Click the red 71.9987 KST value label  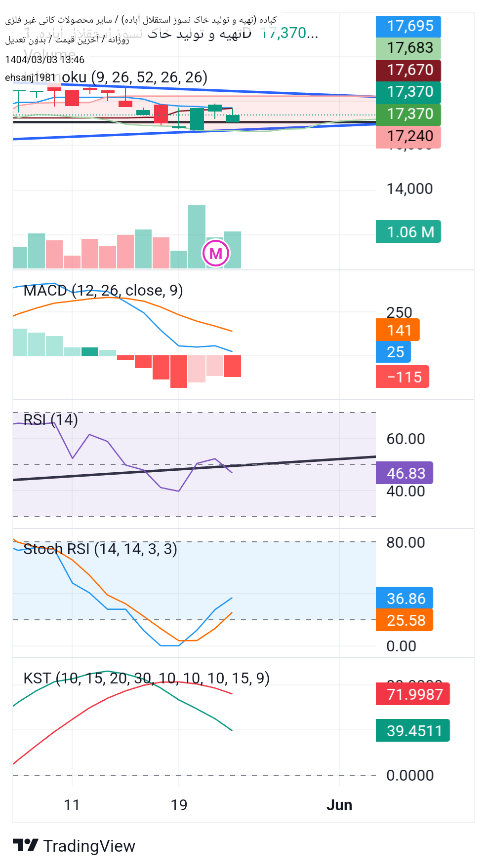[413, 694]
